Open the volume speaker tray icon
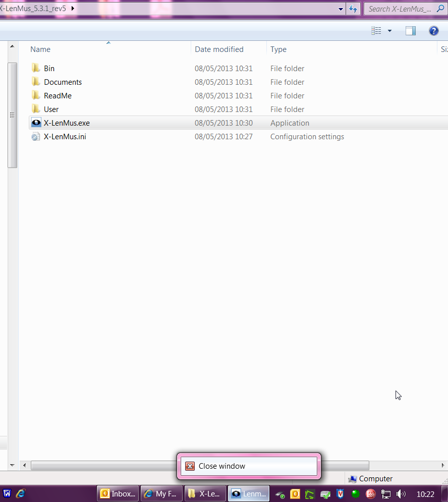 (401, 494)
